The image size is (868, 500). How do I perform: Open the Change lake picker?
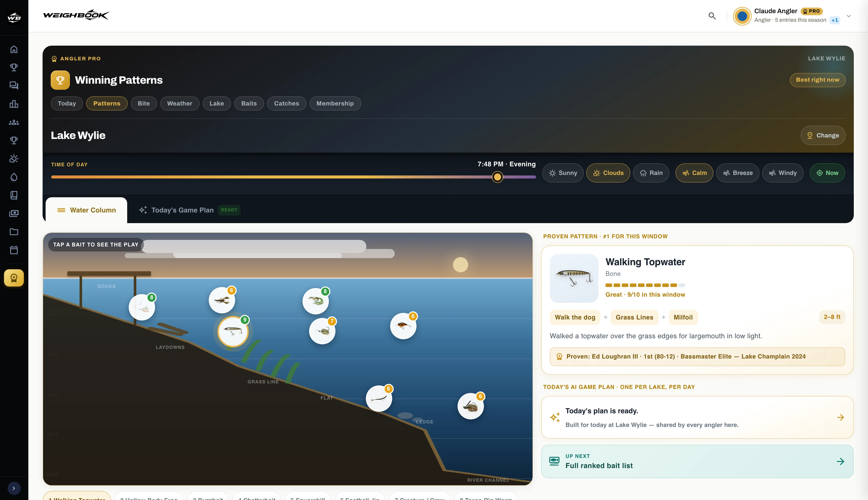[823, 135]
